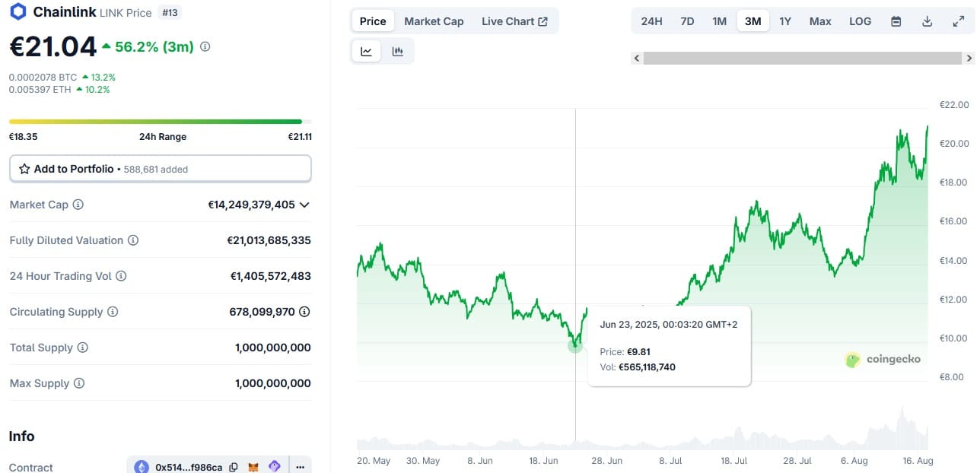980x473 pixels.
Task: Click the Contract label
Action: coord(31,467)
